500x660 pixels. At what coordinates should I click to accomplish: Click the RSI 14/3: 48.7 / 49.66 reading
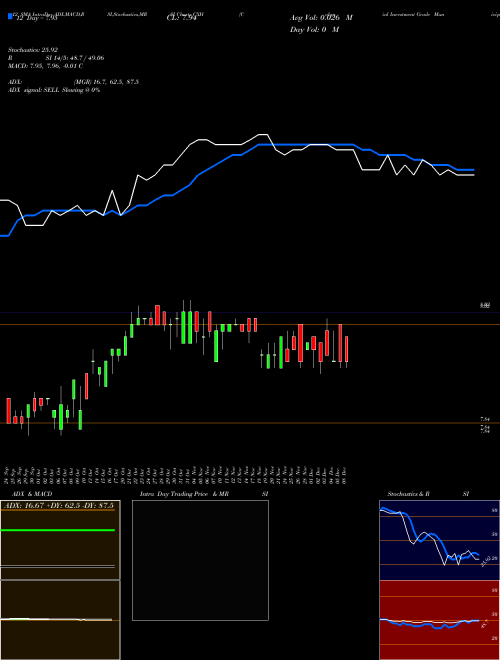[x=56, y=58]
